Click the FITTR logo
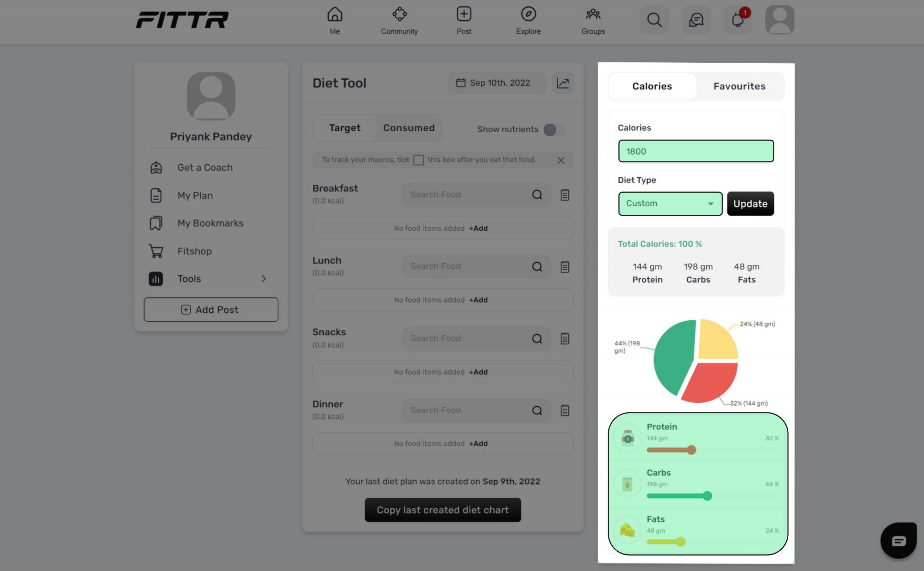Viewport: 924px width, 571px height. 182,20
